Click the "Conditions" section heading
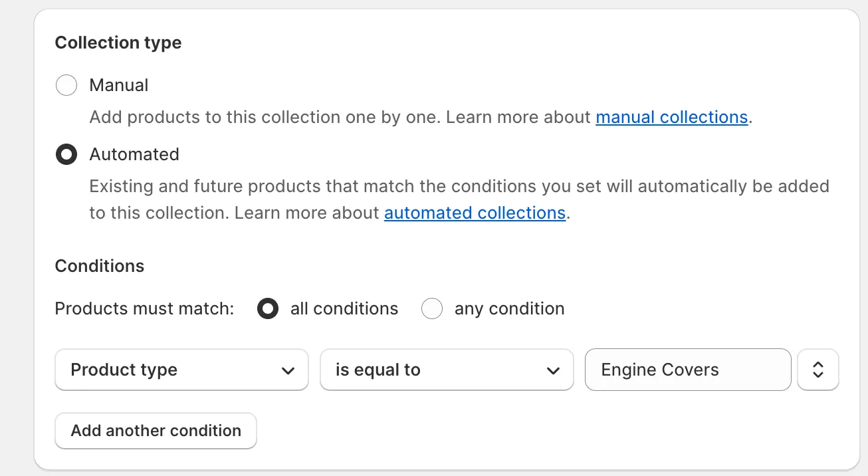 [100, 267]
